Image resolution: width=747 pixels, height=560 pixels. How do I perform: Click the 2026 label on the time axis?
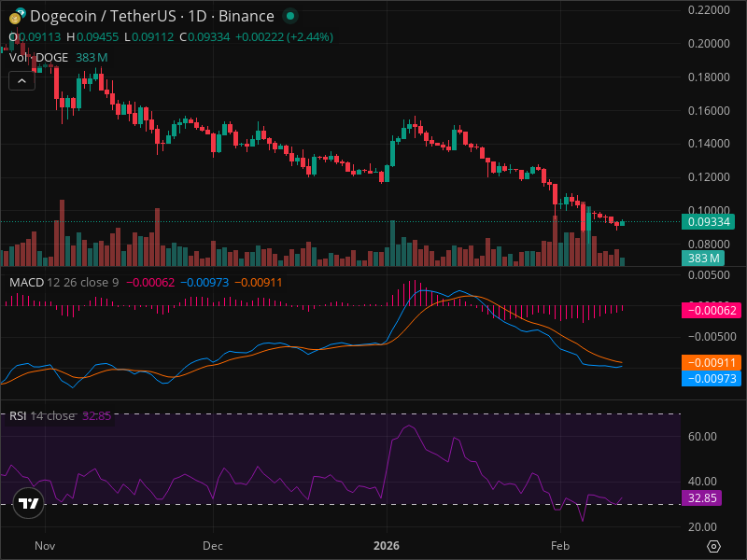tap(387, 546)
